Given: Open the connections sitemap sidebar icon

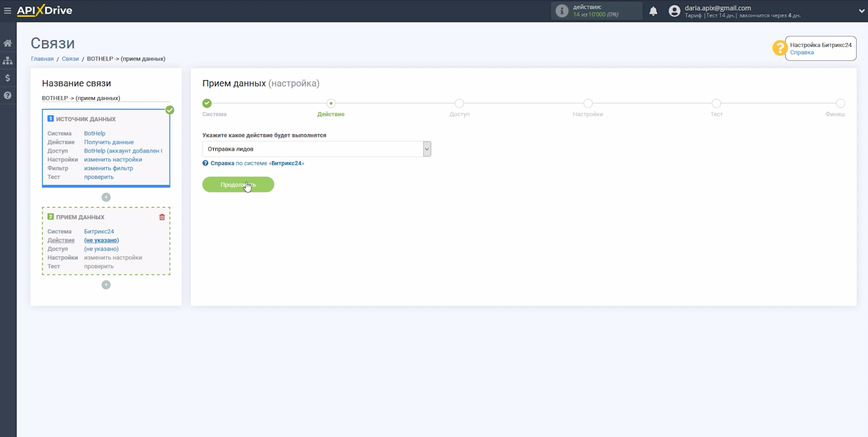Looking at the screenshot, I should 8,61.
